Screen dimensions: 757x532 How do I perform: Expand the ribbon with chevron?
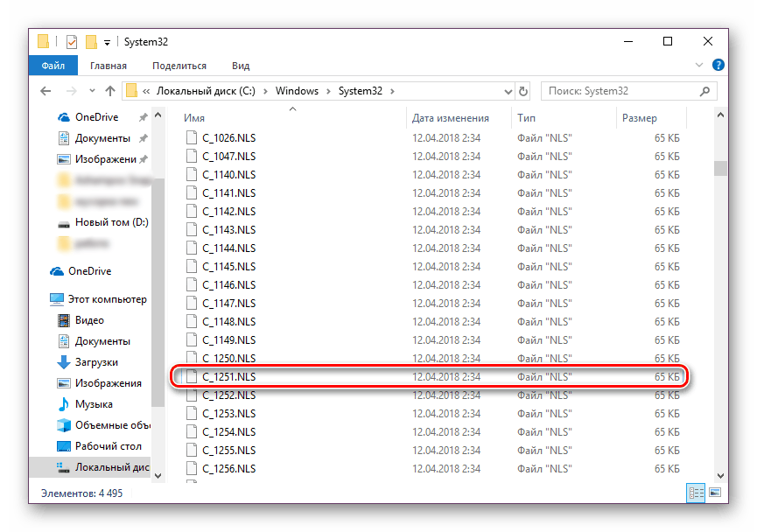(701, 66)
